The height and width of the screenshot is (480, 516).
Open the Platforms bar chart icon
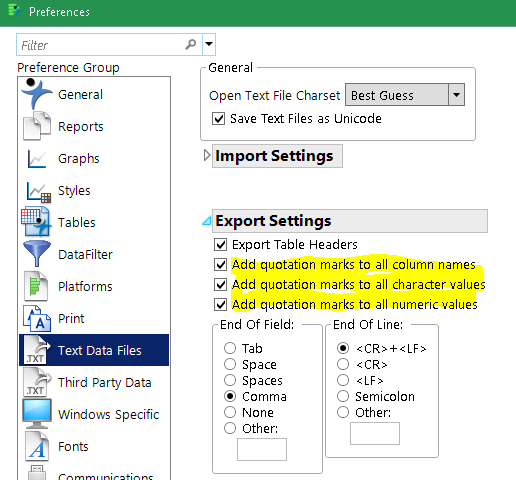(36, 286)
